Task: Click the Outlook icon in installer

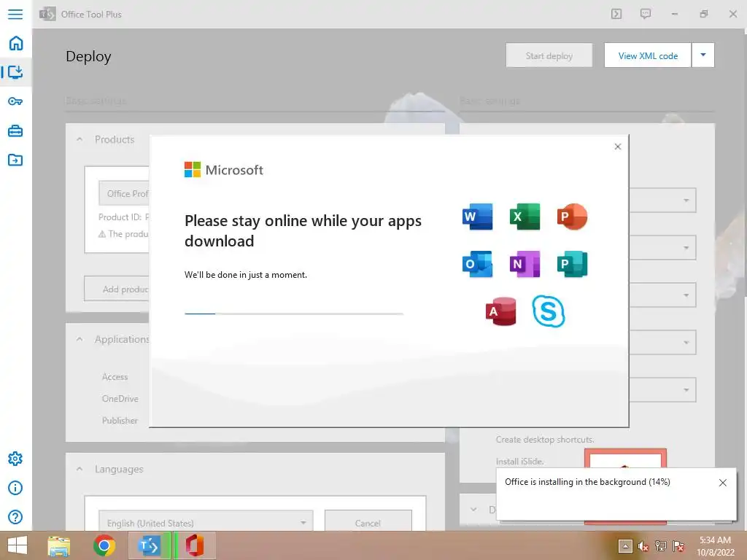Action: [477, 264]
